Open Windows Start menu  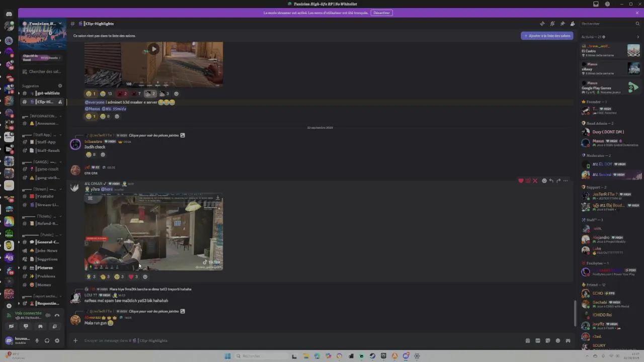pyautogui.click(x=227, y=356)
